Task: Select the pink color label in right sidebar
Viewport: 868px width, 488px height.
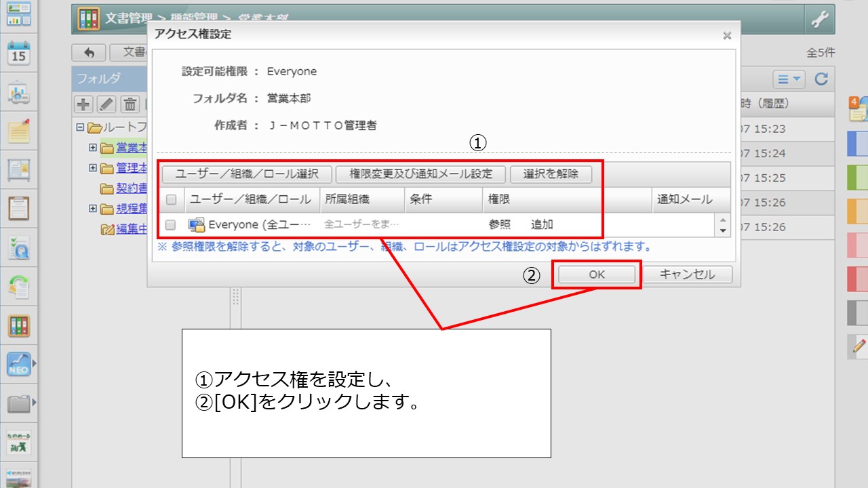Action: click(x=859, y=245)
